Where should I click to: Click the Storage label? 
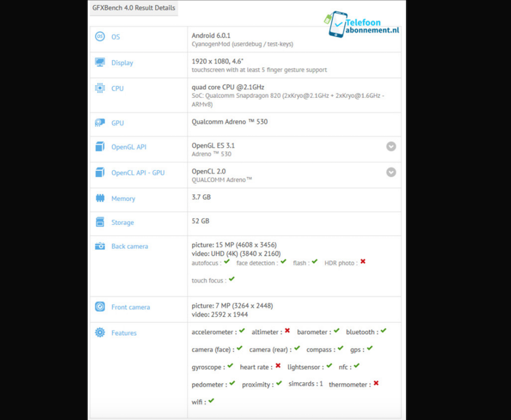click(x=123, y=223)
